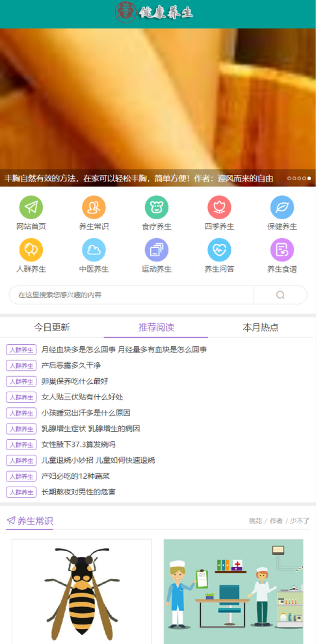The height and width of the screenshot is (644, 316).
Task: Select the first carousel dot indicator
Action: (x=289, y=178)
